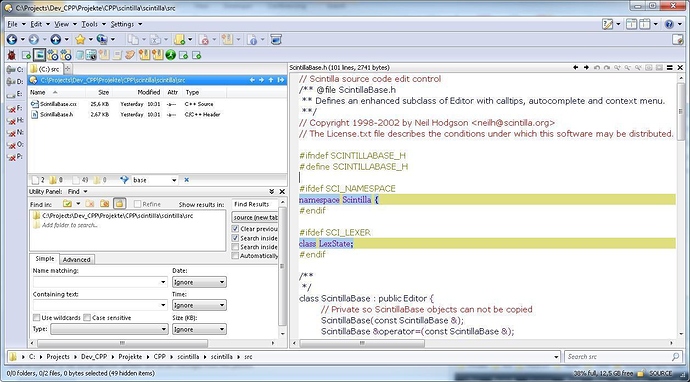This screenshot has width=690, height=382.
Task: Click the Find In add-folder icon with checkmark
Action: [67, 204]
